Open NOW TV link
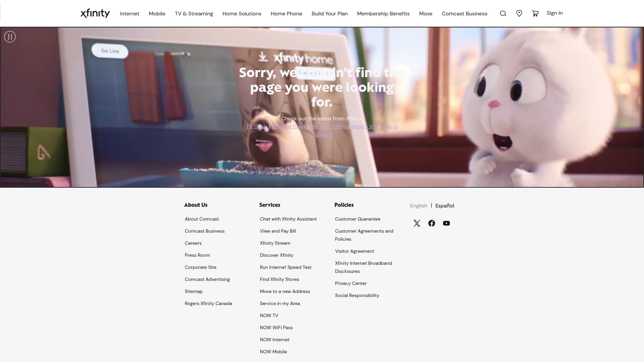The height and width of the screenshot is (362, 644). (x=269, y=316)
